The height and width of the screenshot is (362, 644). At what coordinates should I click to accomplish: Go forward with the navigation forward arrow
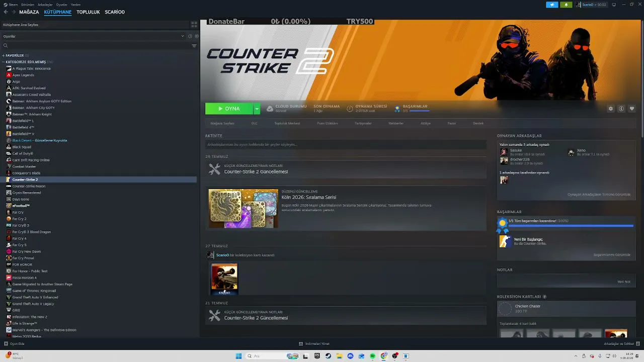13,12
